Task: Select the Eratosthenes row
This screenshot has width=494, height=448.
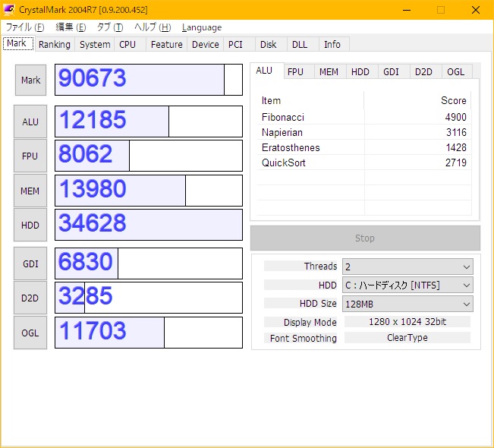Action: click(x=364, y=147)
